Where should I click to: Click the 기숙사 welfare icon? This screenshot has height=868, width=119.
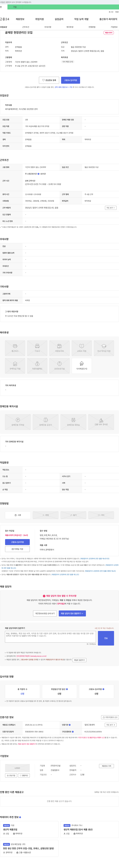(x=37, y=348)
